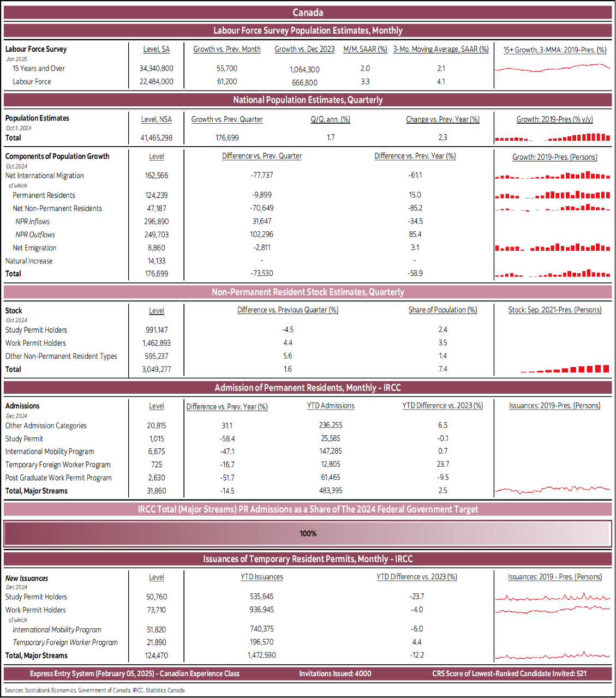
Task: Click the Labour Force level value 22,484,000
Action: [x=157, y=82]
